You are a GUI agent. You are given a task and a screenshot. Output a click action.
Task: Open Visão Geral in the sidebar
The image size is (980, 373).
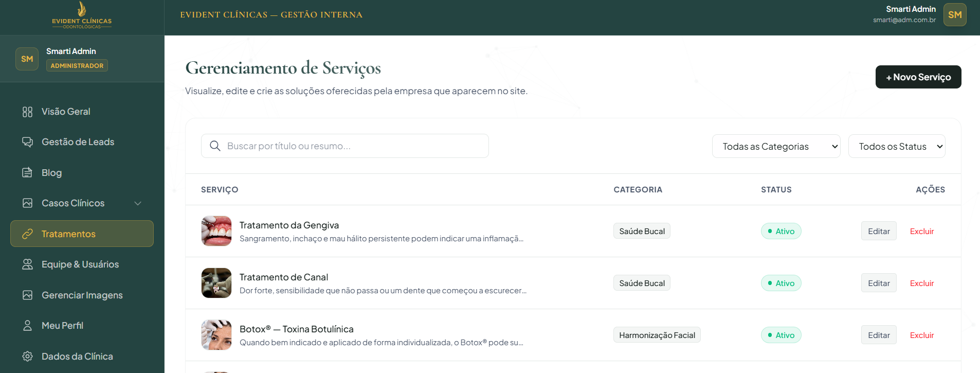pos(82,112)
